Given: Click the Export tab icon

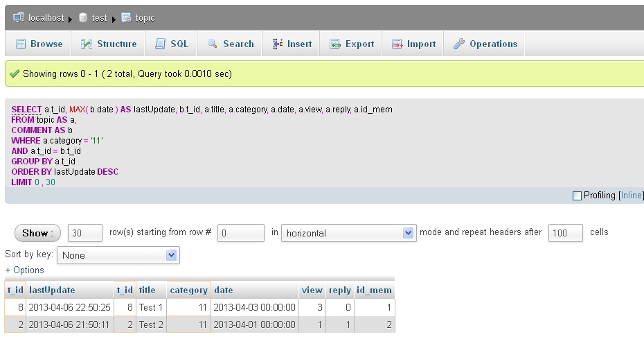Looking at the screenshot, I should 335,44.
